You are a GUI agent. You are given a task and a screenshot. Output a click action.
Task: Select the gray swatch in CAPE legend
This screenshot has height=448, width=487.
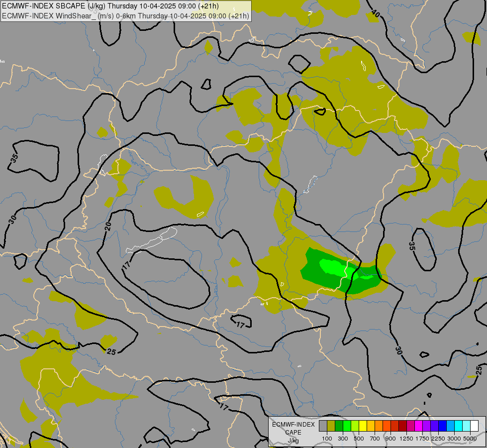point(323,426)
